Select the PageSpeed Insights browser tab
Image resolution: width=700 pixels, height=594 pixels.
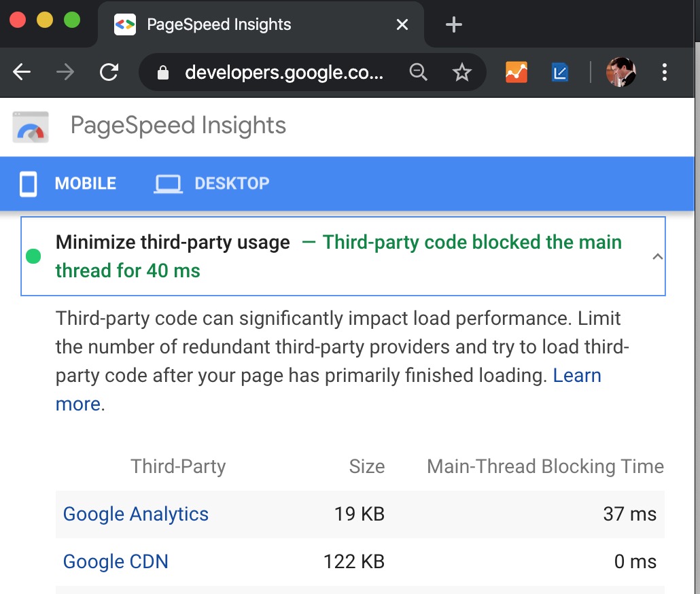(261, 24)
